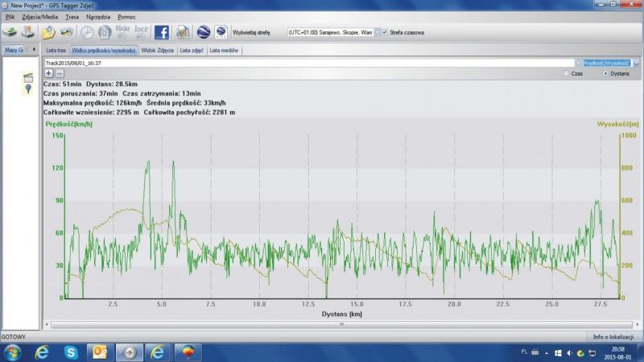Launch Skype from the Windows taskbar
644x362 pixels.
[72, 352]
